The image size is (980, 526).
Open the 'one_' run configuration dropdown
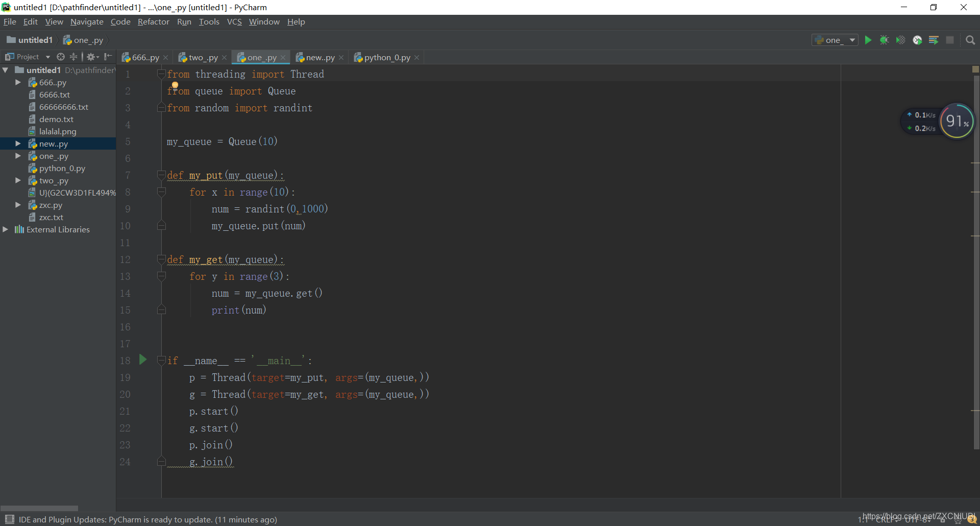tap(835, 40)
